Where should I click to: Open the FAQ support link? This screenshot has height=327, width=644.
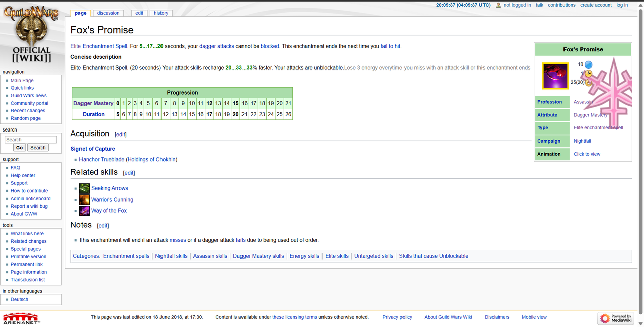coord(16,168)
